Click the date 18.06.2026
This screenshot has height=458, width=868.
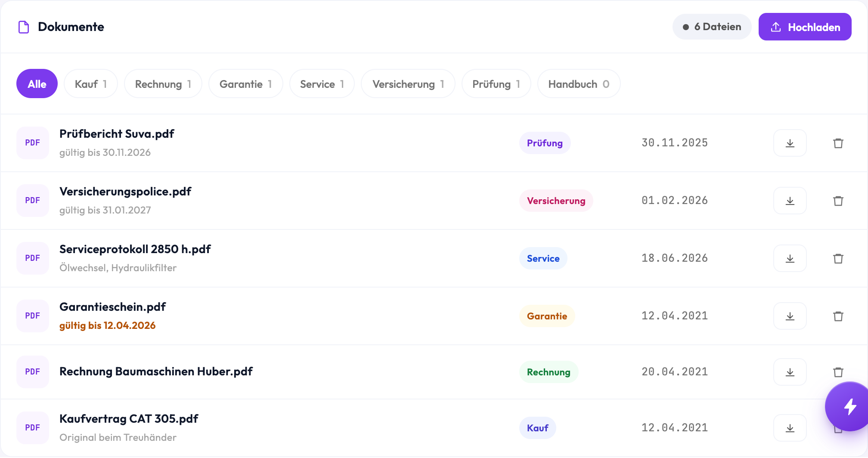click(x=675, y=258)
